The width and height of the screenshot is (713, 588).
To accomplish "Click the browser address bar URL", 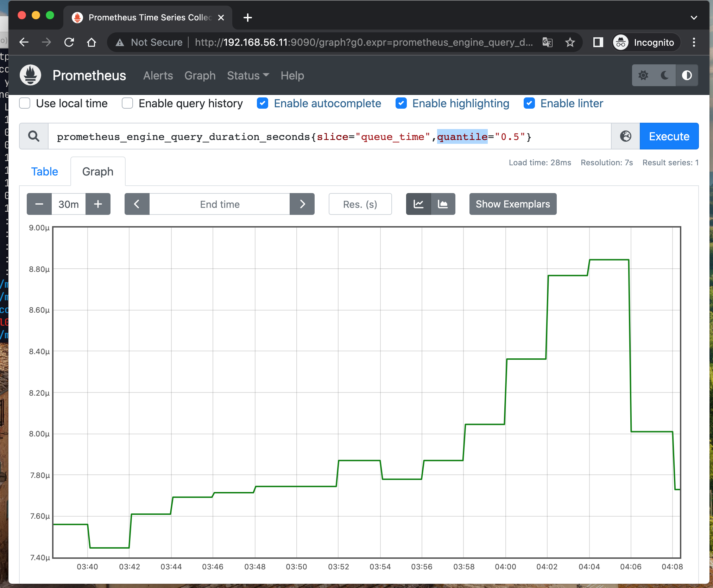I will point(364,43).
